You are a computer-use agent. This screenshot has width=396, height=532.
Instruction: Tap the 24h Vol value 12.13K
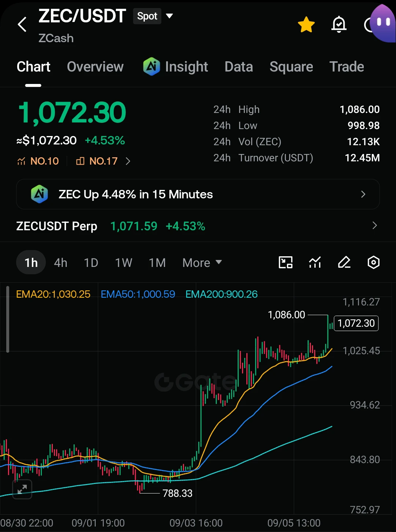pos(363,142)
